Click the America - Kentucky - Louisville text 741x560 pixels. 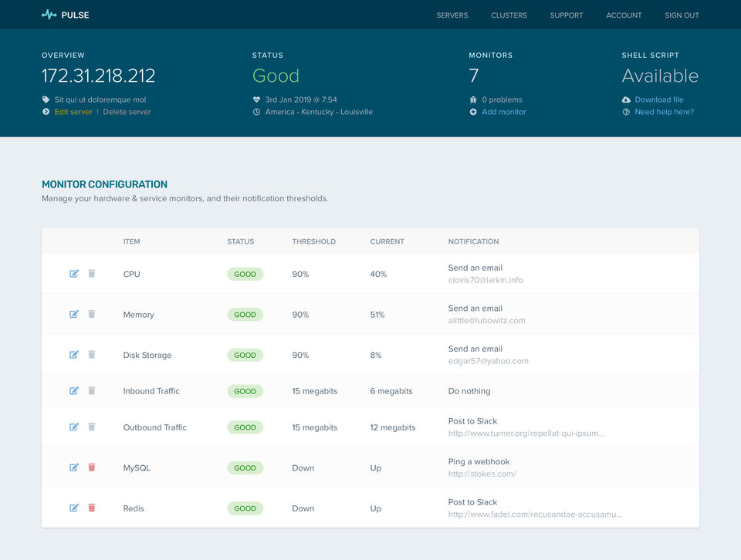[x=319, y=112]
